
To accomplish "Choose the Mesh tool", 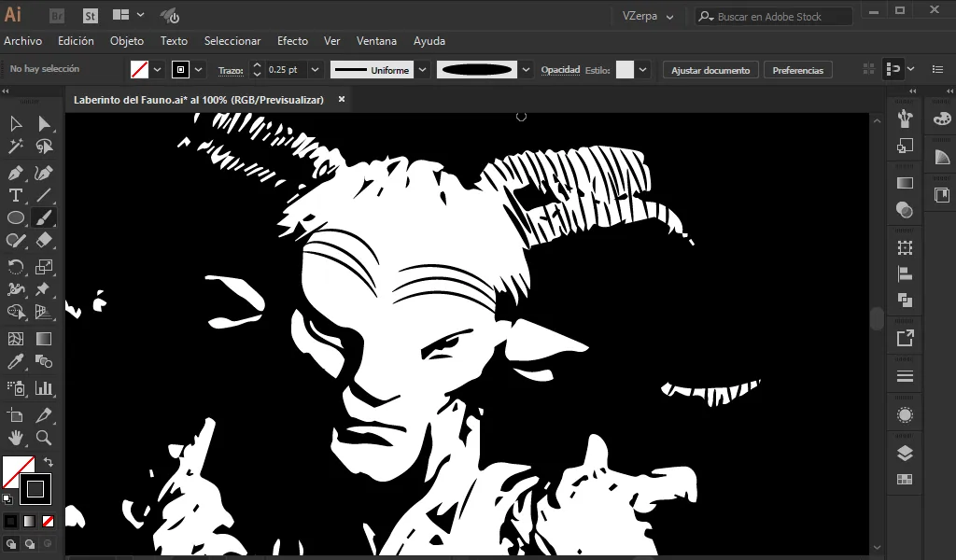I will pyautogui.click(x=16, y=339).
